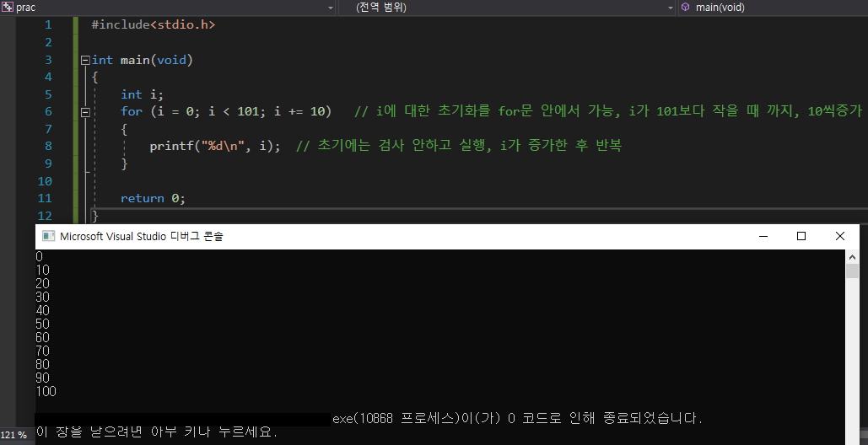
Task: Click the console output value 0
Action: (x=40, y=256)
